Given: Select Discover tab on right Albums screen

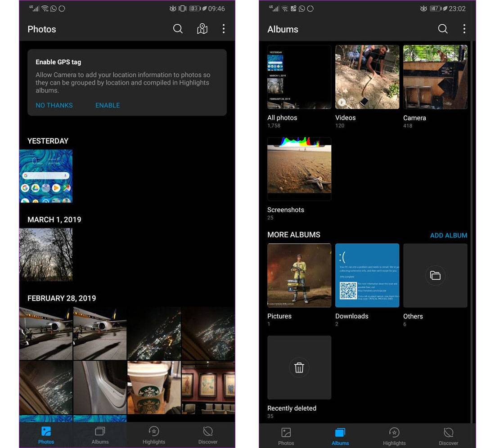Looking at the screenshot, I should point(448,437).
